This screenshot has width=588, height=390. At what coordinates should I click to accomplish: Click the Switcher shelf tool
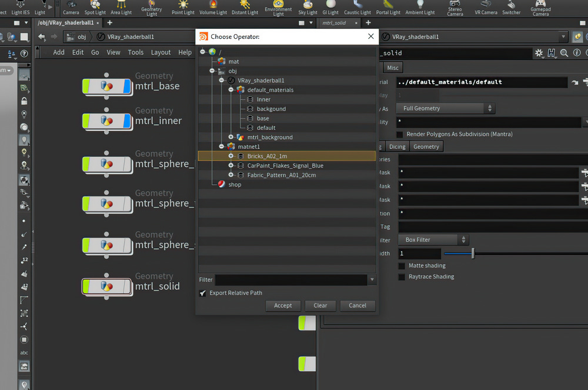(511, 8)
